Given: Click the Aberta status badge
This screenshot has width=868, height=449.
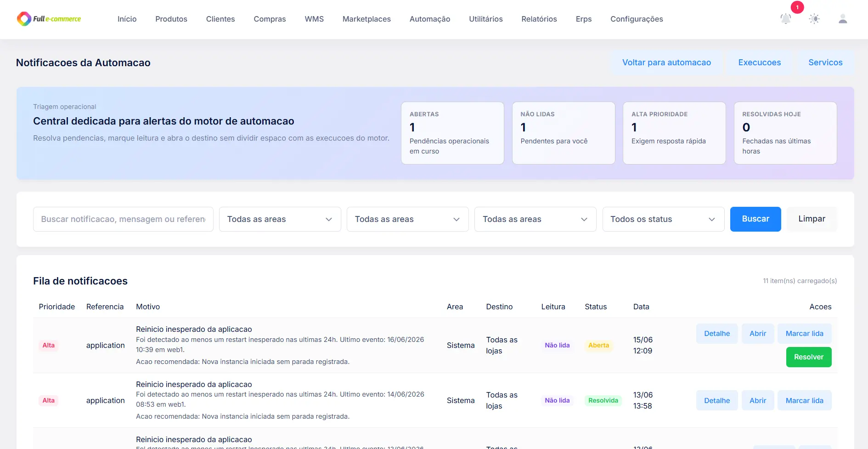Looking at the screenshot, I should pyautogui.click(x=598, y=345).
